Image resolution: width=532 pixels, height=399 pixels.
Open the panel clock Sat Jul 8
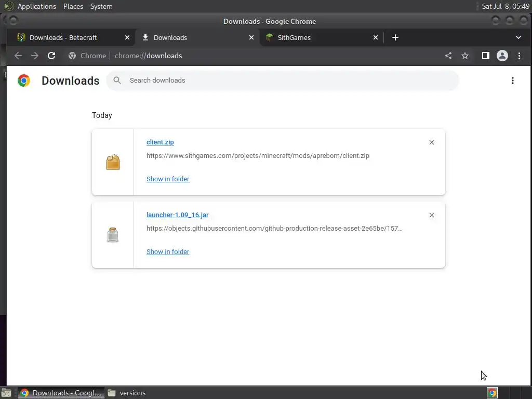(506, 6)
